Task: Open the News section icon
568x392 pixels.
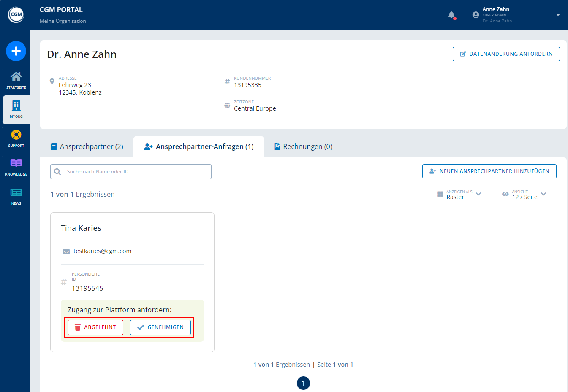Action: (16, 195)
